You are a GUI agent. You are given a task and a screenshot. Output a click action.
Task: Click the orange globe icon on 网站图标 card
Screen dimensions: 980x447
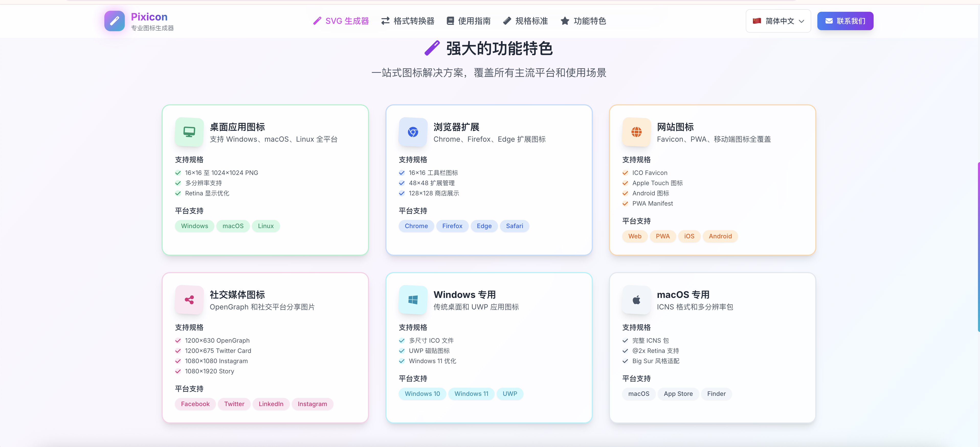click(x=636, y=132)
